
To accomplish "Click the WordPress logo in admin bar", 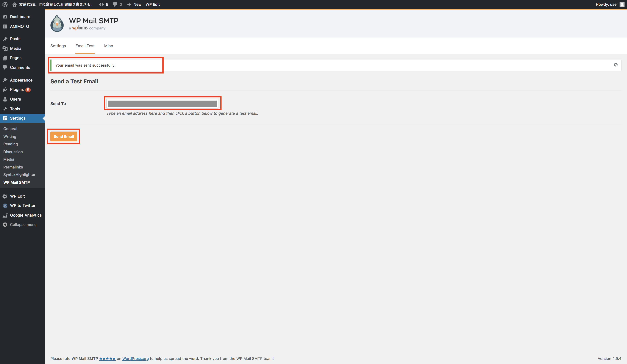I will 5,4.
